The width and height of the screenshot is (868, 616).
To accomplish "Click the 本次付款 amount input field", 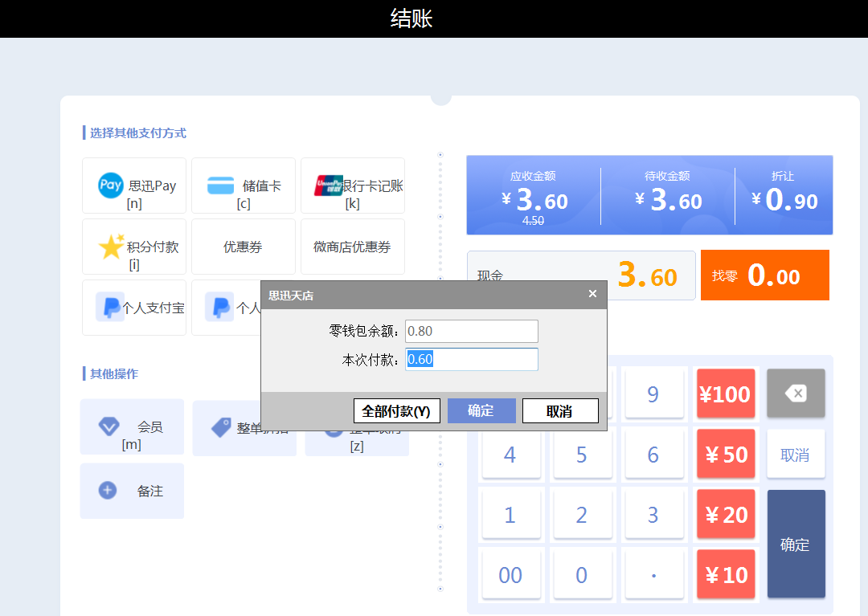I will point(472,360).
